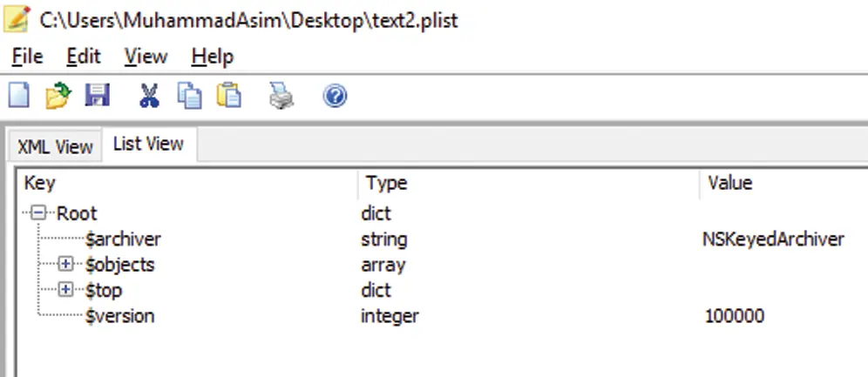Screen dimensions: 868x377
Task: Print the document with the printer icon
Action: pyautogui.click(x=281, y=95)
